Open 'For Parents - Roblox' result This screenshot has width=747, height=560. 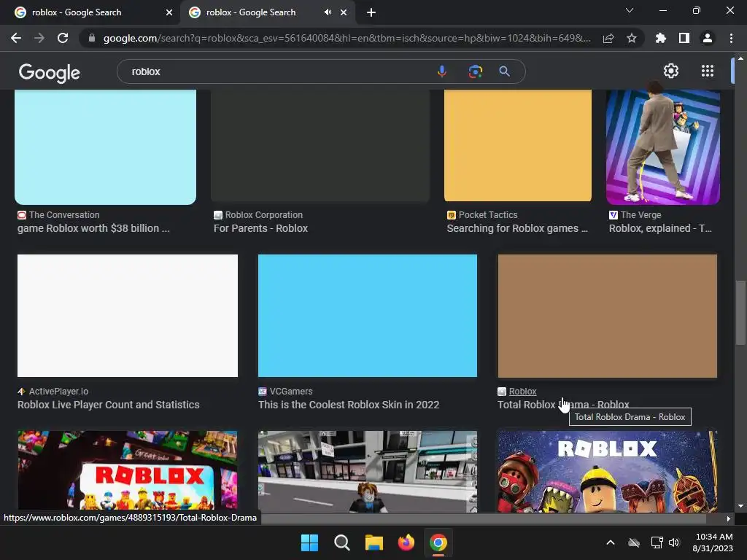pyautogui.click(x=260, y=228)
